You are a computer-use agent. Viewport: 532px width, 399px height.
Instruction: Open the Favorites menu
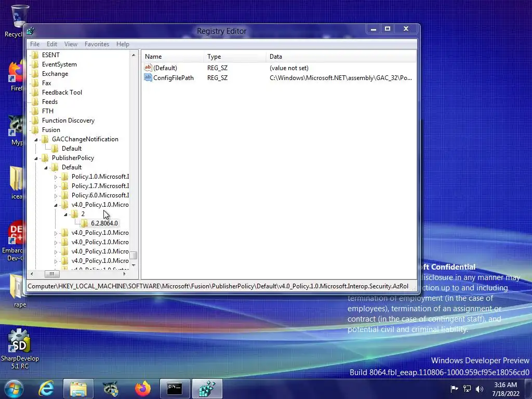tap(97, 44)
